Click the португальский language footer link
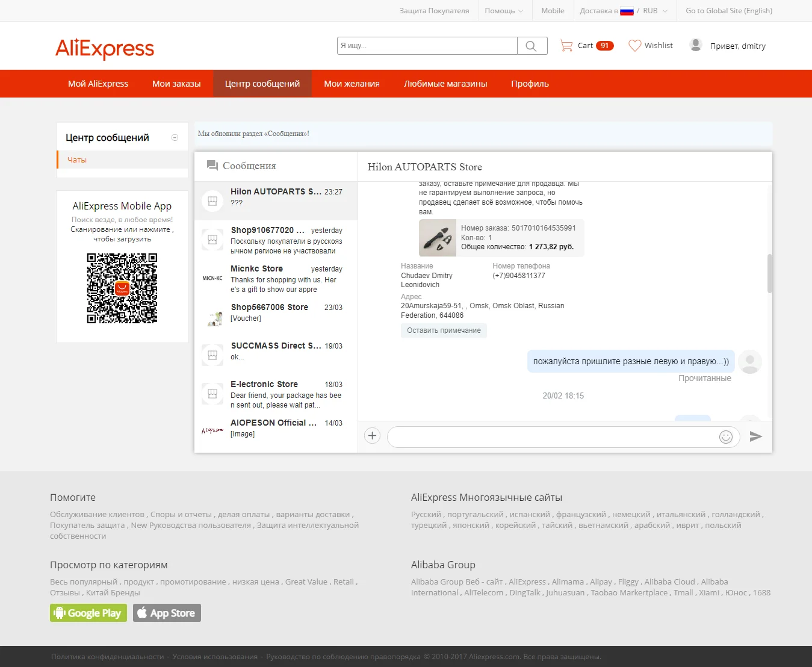Viewport: 812px width, 667px height. coord(476,515)
